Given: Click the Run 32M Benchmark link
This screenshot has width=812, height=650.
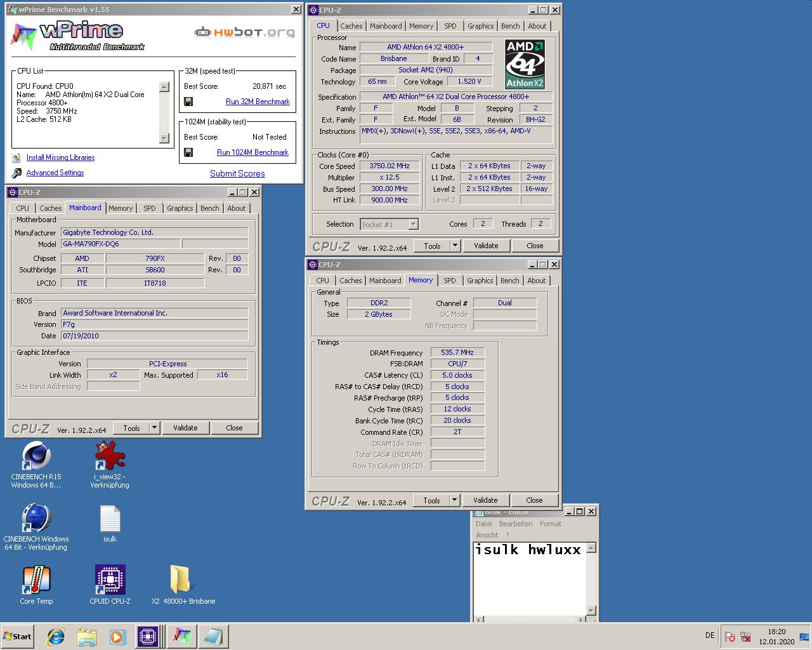Looking at the screenshot, I should point(258,102).
